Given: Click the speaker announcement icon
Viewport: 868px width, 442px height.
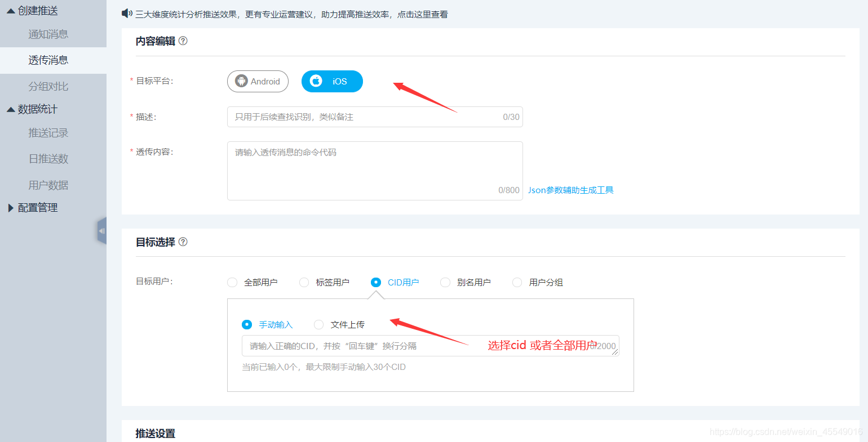Looking at the screenshot, I should [x=127, y=14].
